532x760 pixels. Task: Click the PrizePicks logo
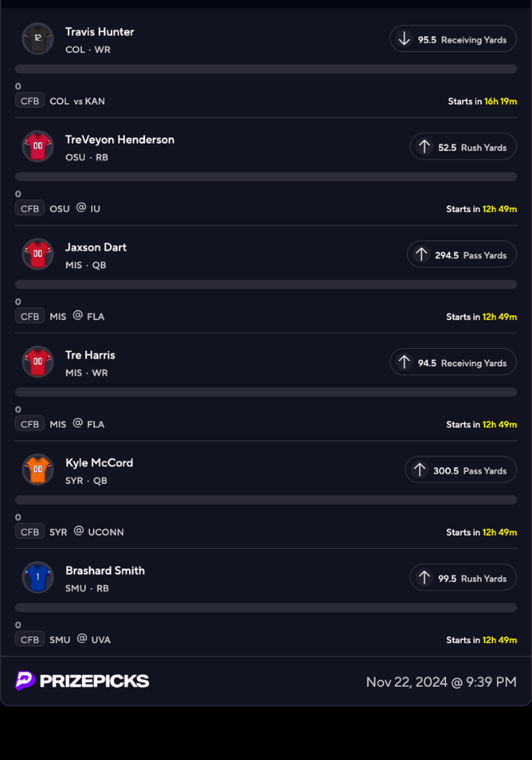point(82,681)
